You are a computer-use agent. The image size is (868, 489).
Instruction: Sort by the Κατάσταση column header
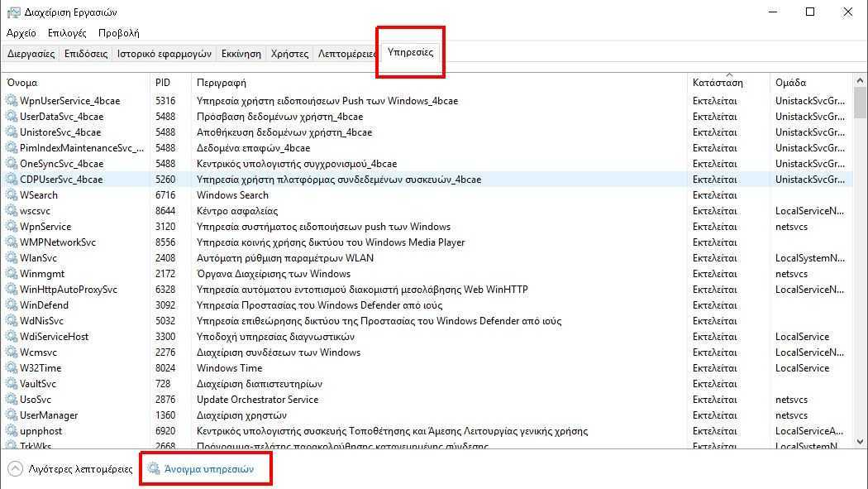point(728,83)
